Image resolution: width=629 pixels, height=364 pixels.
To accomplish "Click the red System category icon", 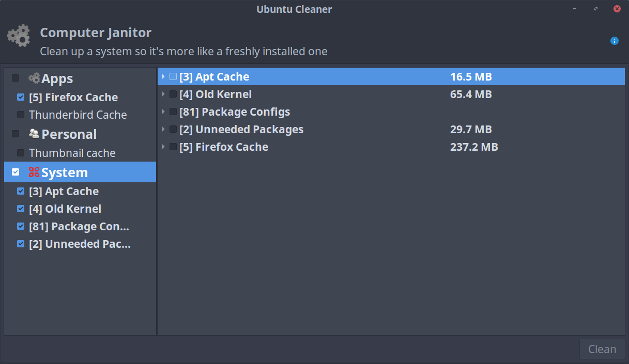I will 34,172.
